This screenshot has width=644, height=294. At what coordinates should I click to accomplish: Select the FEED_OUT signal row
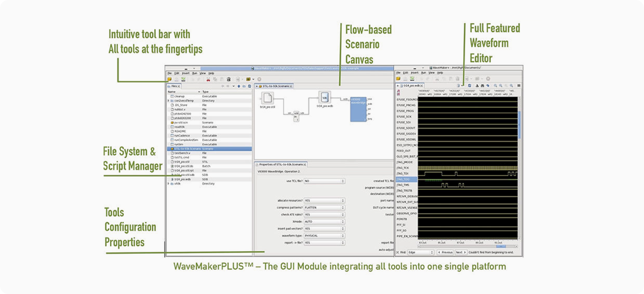[x=407, y=151]
